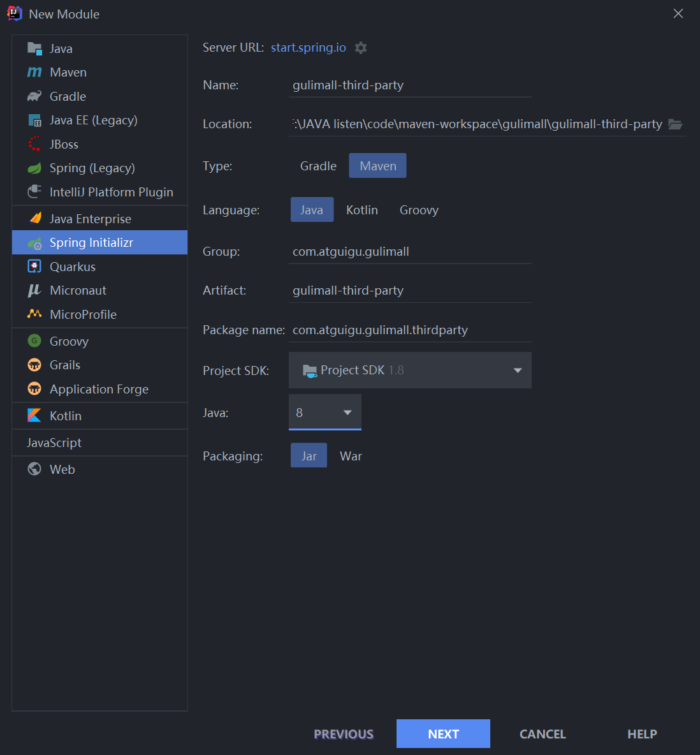Select Java EE (Legacy) label
Image resolution: width=700 pixels, height=755 pixels.
point(94,121)
